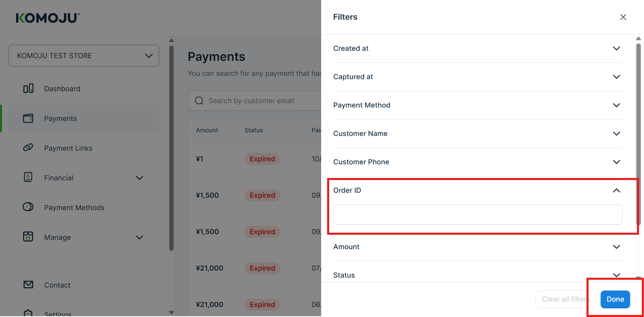Expand the Financial submenu
The width and height of the screenshot is (644, 317).
point(140,178)
